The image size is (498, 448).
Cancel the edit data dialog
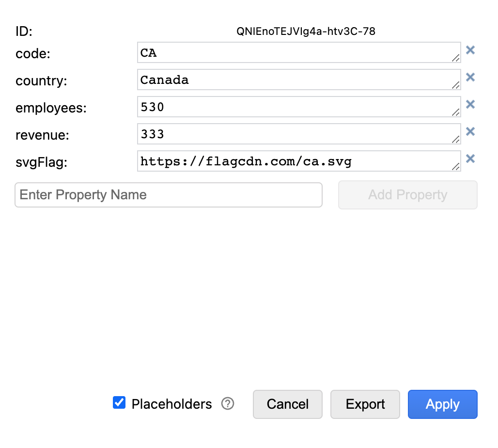pos(287,404)
